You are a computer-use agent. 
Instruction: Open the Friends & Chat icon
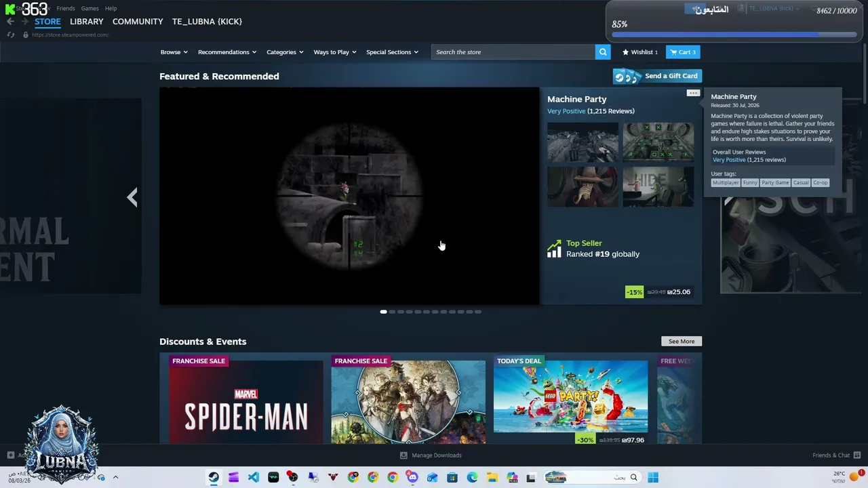tap(857, 455)
